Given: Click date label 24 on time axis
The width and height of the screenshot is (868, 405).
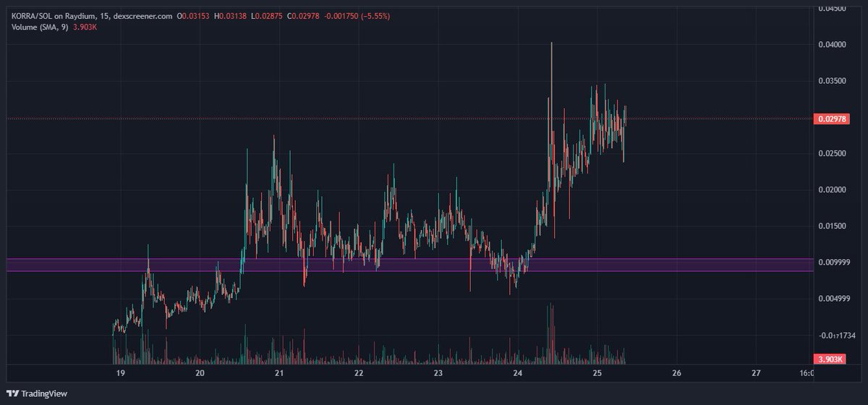Looking at the screenshot, I should click(518, 373).
